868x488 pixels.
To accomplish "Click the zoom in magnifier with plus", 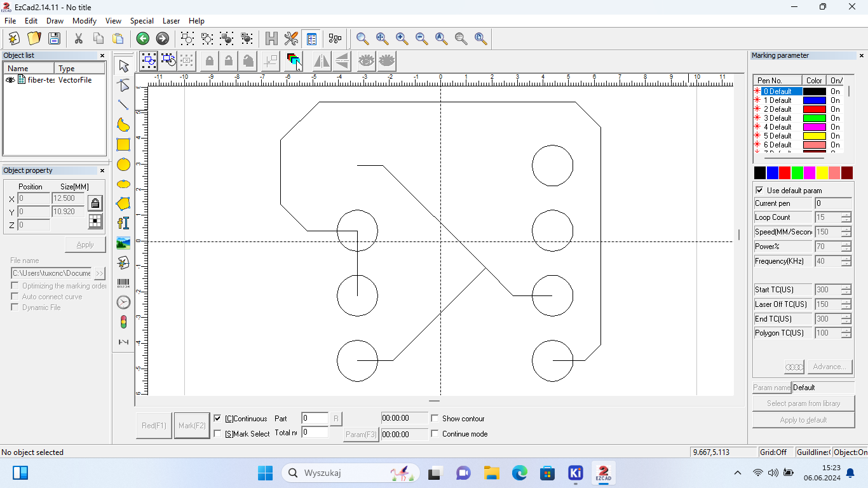I will pyautogui.click(x=402, y=39).
